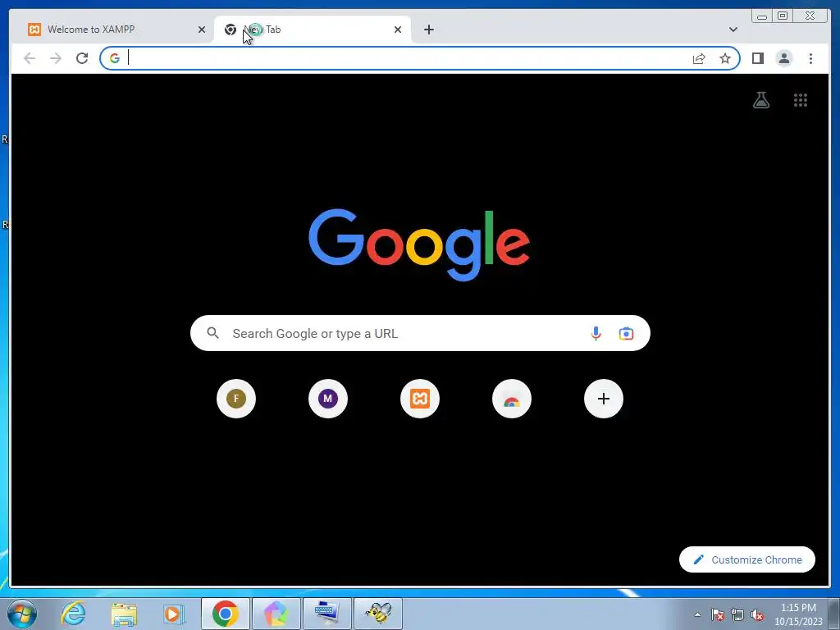
Task: Open the Google apps grid
Action: pos(801,100)
